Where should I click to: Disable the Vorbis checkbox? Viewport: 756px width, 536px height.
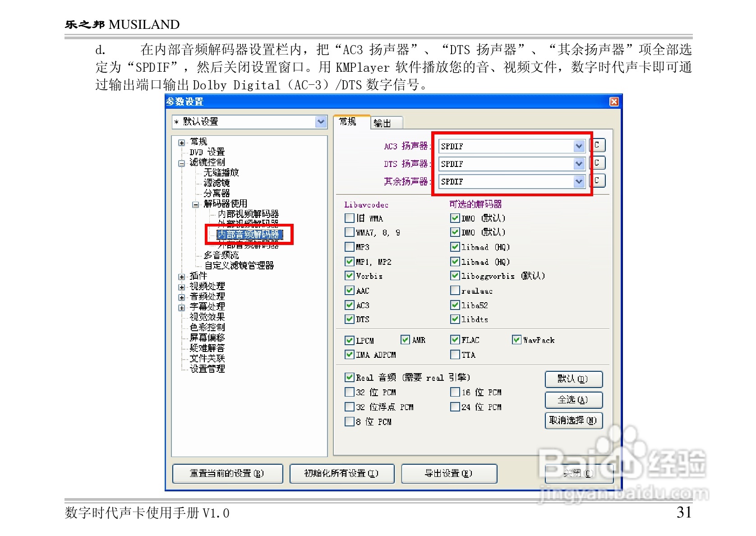coord(350,276)
